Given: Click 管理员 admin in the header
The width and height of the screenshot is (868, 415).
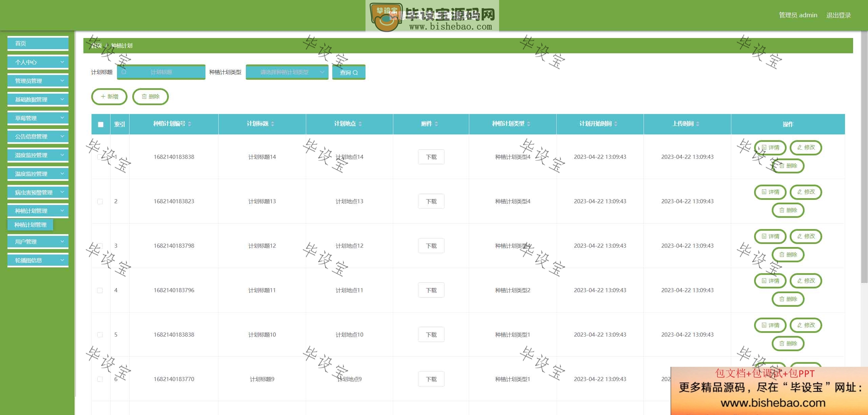Looking at the screenshot, I should coord(798,15).
